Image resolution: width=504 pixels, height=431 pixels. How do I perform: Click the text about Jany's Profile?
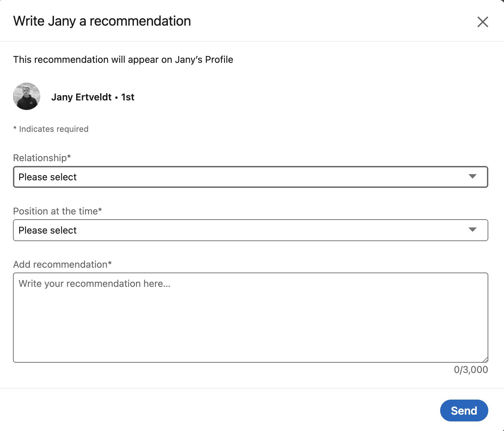(x=123, y=59)
